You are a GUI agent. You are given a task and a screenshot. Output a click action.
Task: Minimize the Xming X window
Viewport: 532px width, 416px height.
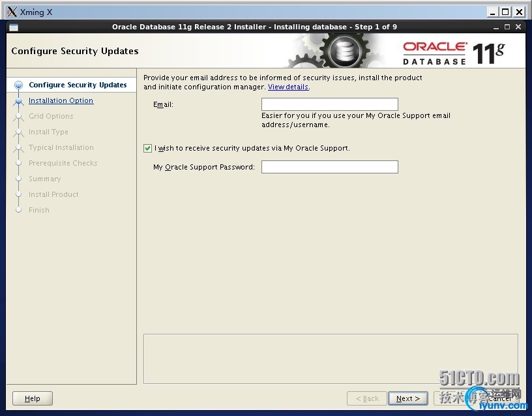point(493,12)
